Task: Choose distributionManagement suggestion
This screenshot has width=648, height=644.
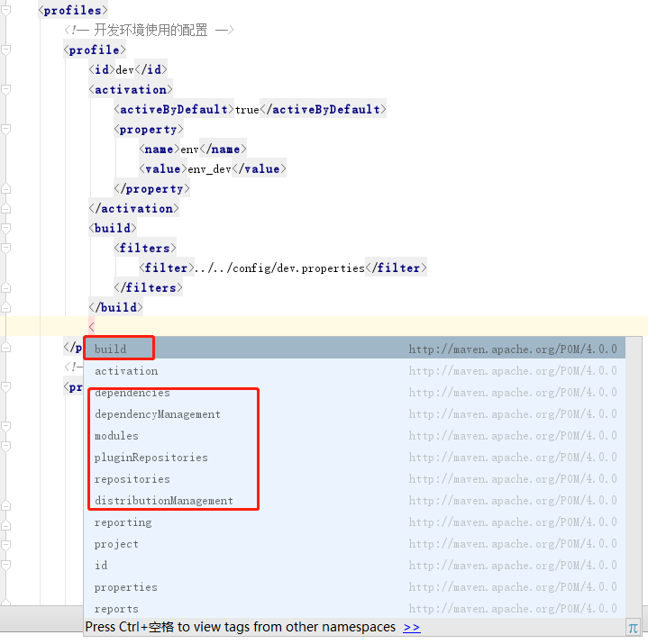Action: pos(354,501)
